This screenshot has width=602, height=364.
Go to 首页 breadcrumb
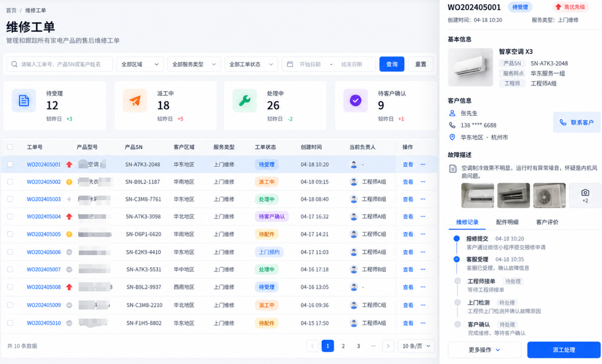click(11, 10)
